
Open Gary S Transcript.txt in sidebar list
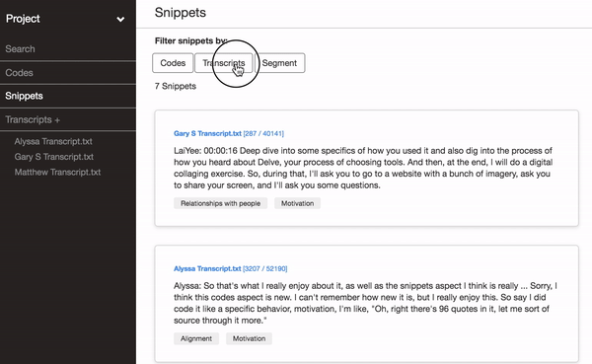54,157
